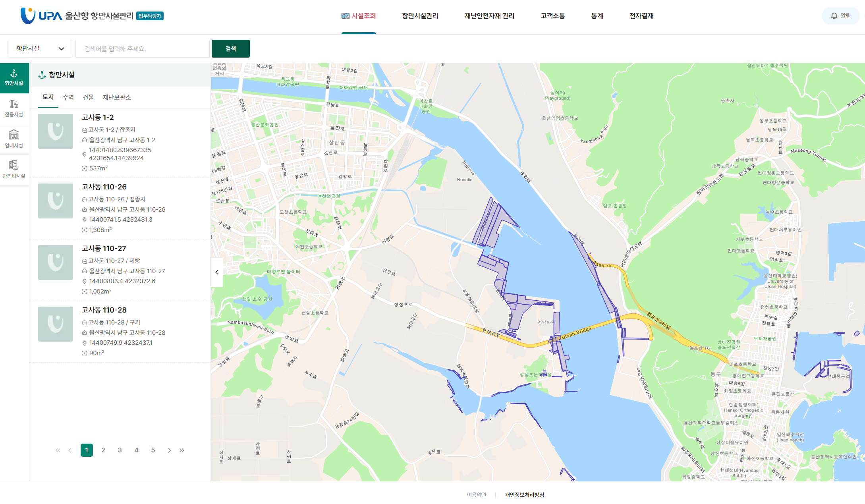Click address icon of 고사동 110-26
This screenshot has height=504, width=865.
84,209
